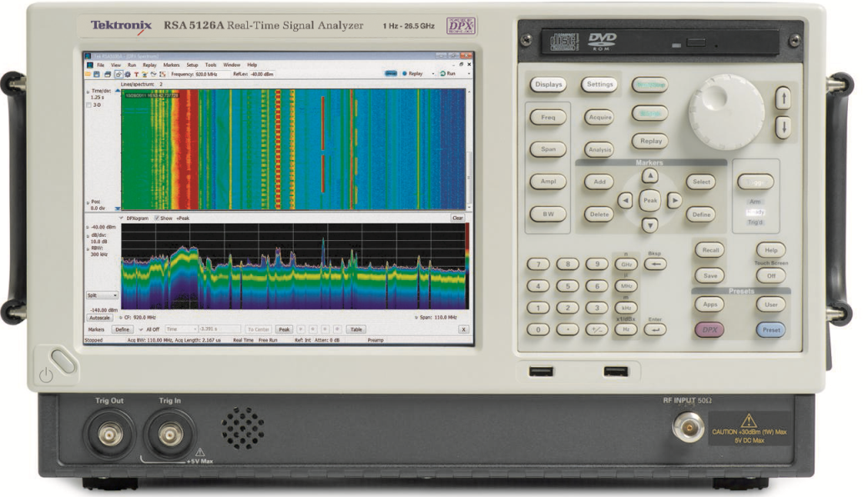Expand the Span 110.0 MHz setting
This screenshot has height=497, width=868.
pos(416,318)
